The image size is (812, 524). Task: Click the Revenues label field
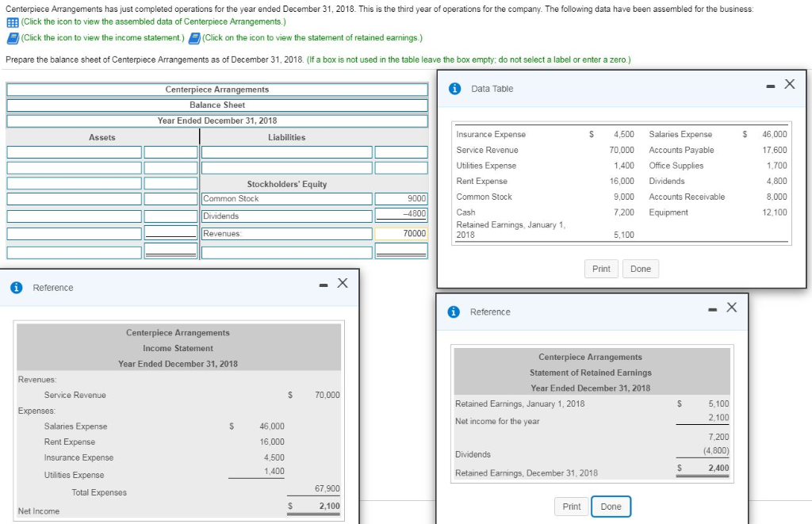pos(287,234)
